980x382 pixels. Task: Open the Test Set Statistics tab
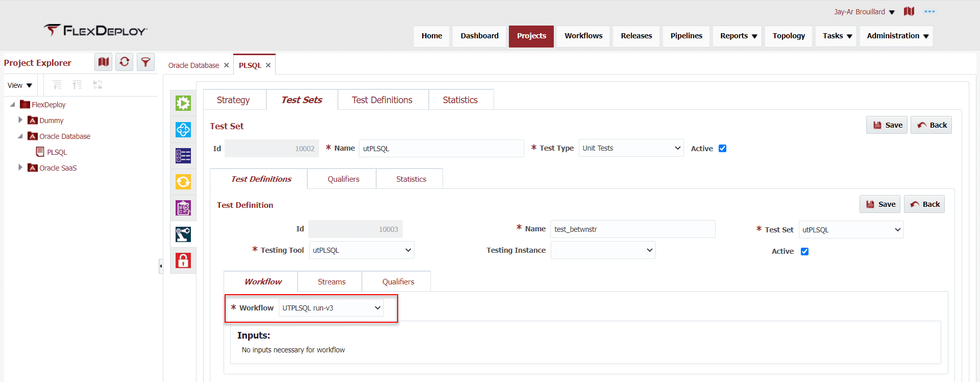tap(409, 179)
